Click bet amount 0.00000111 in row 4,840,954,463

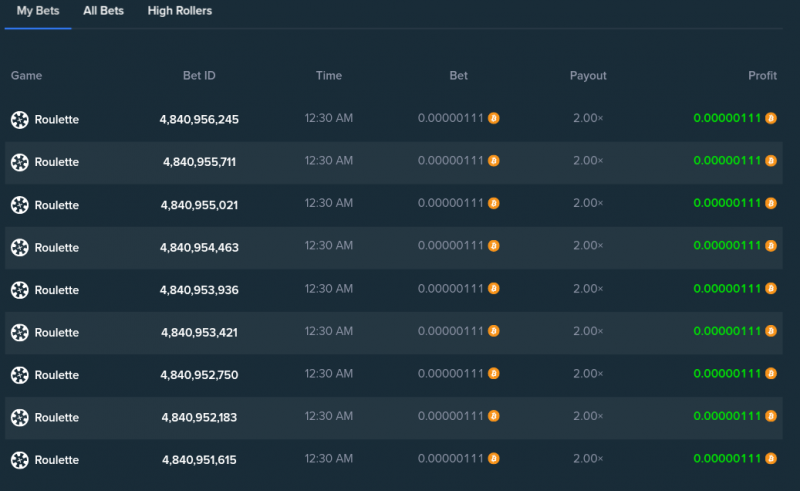(451, 246)
